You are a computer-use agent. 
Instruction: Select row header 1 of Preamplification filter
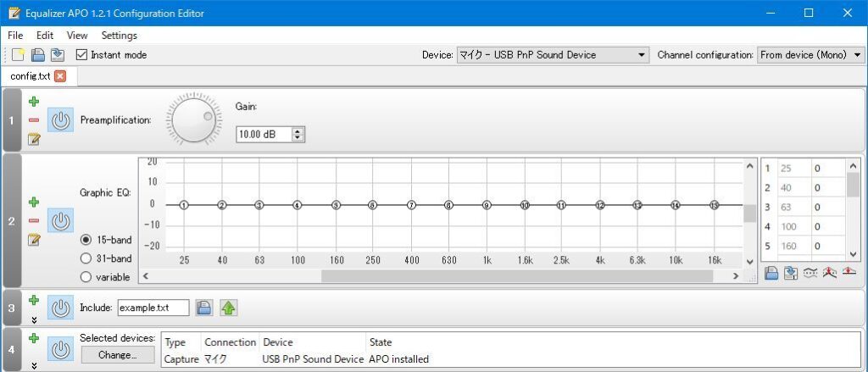tap(12, 120)
